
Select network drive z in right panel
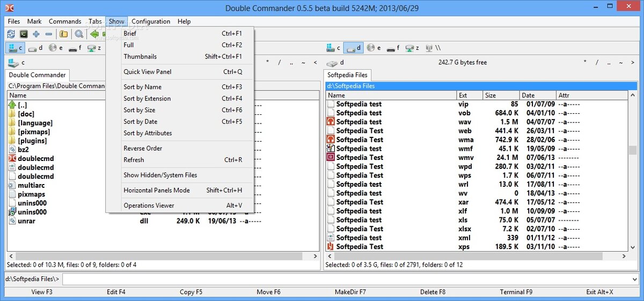(413, 48)
